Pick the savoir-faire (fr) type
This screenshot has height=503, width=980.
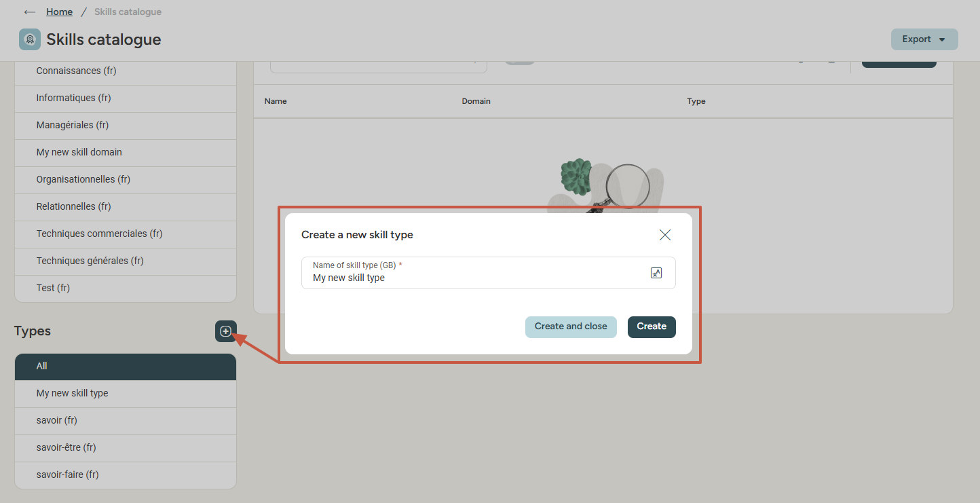tap(126, 475)
